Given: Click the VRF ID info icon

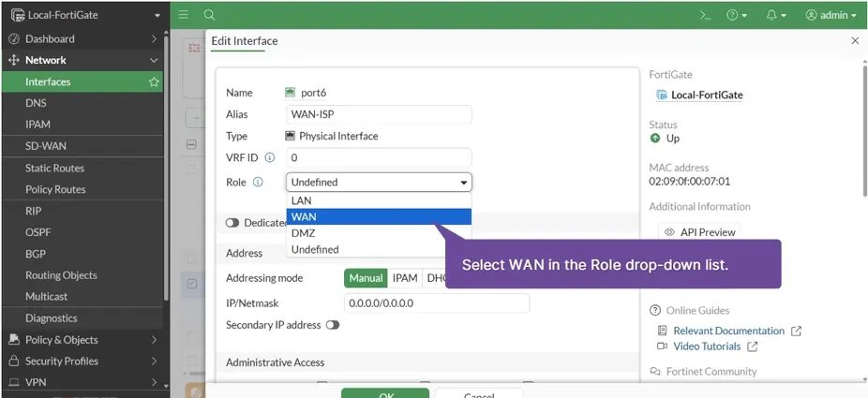Looking at the screenshot, I should (x=270, y=157).
